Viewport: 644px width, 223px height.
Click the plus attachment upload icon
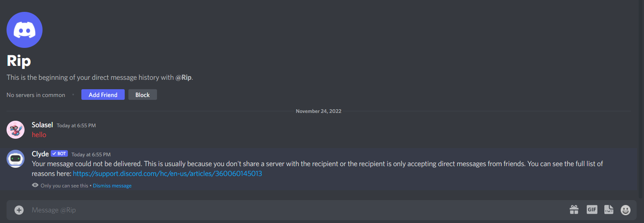click(19, 210)
